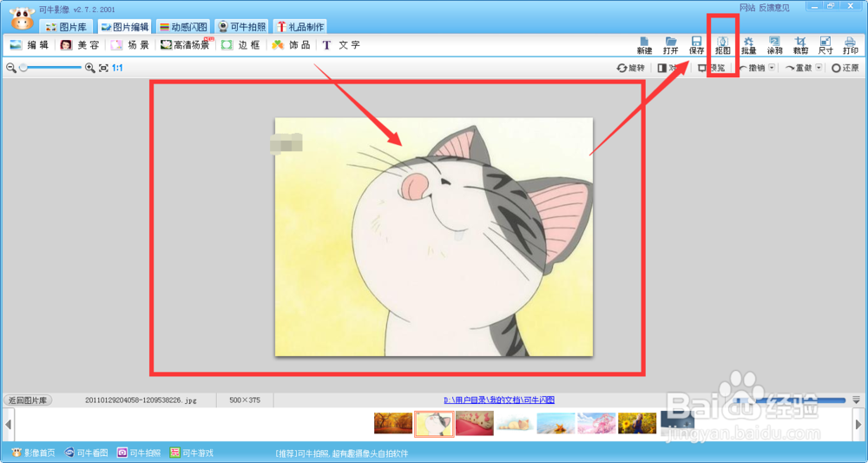Open the 边框 (Border) menu
The image size is (868, 463).
click(x=240, y=45)
